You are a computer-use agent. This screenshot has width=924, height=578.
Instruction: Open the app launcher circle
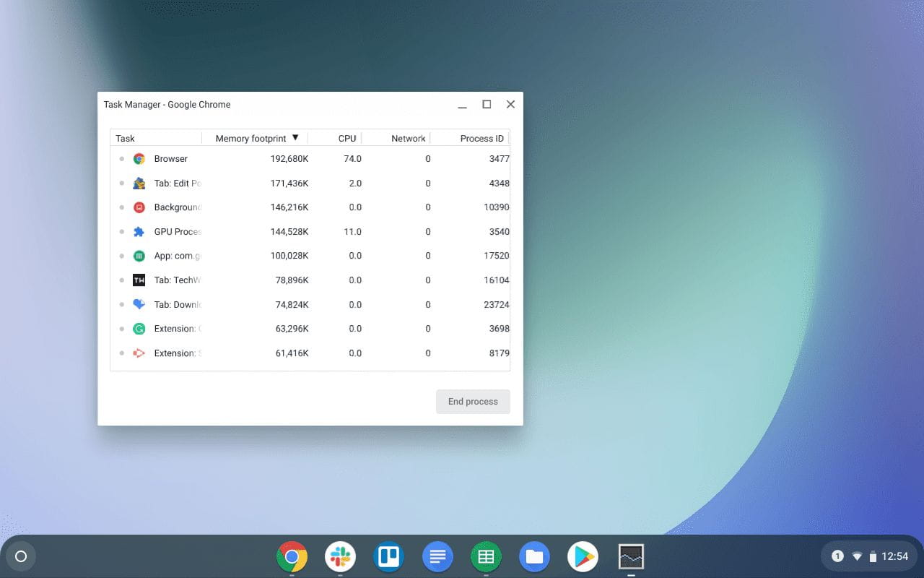21,556
